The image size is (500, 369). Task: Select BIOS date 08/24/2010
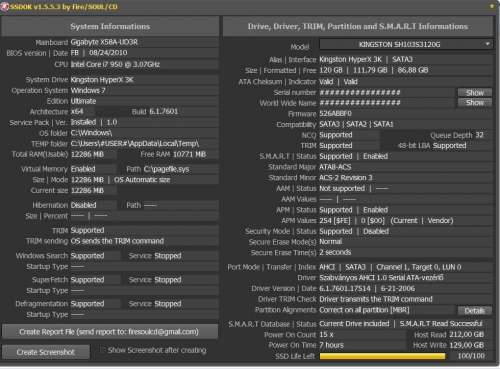pyautogui.click(x=108, y=53)
